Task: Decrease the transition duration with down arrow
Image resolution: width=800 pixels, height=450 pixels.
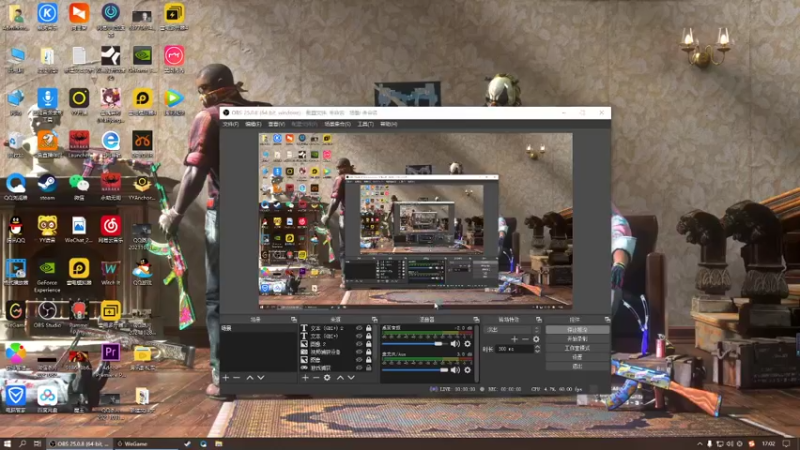Action: [x=537, y=351]
